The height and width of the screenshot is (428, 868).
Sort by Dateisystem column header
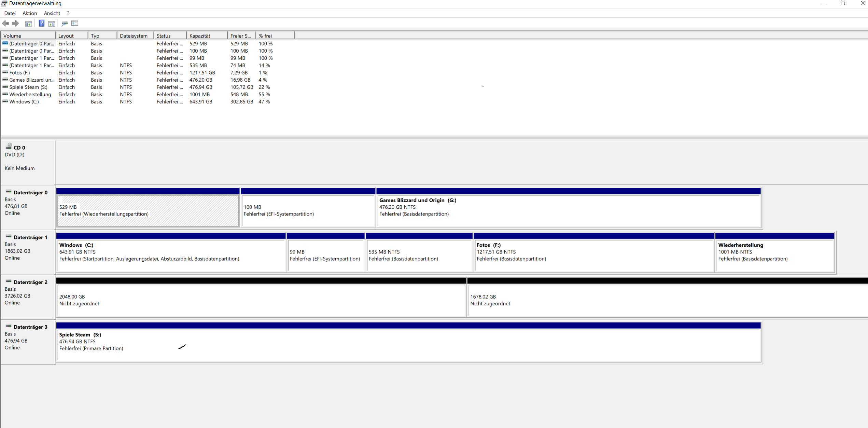click(134, 36)
